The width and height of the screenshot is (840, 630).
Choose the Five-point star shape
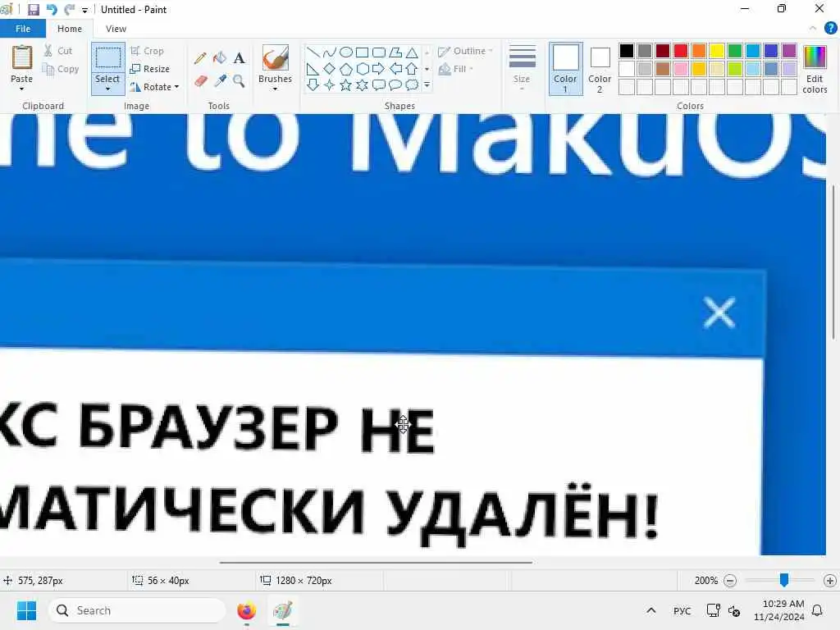[346, 84]
